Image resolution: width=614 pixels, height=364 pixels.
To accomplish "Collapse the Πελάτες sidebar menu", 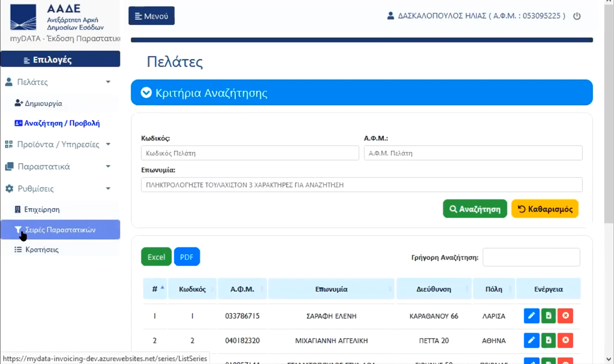I will (58, 82).
